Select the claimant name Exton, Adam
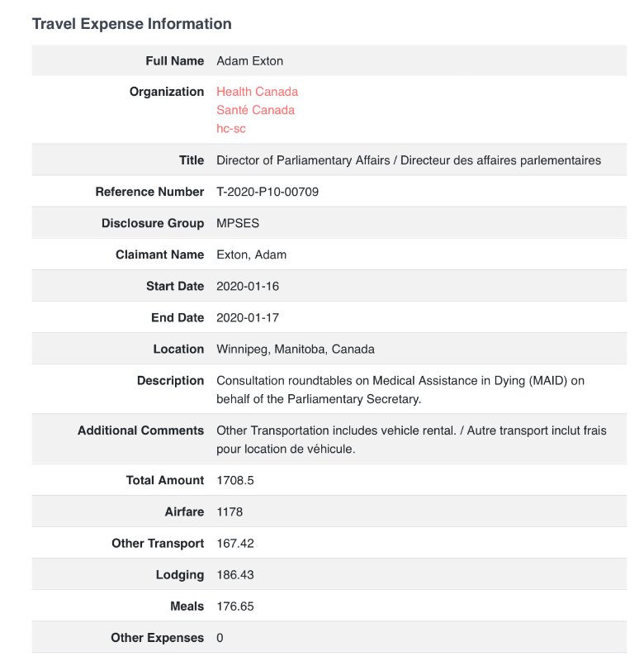 point(252,254)
